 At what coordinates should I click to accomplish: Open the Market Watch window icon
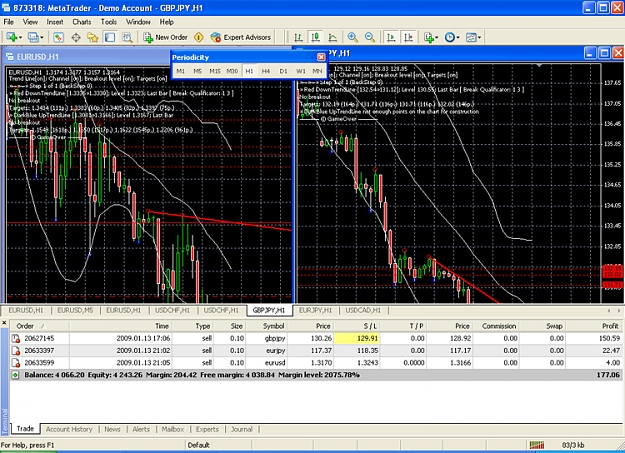(59, 37)
